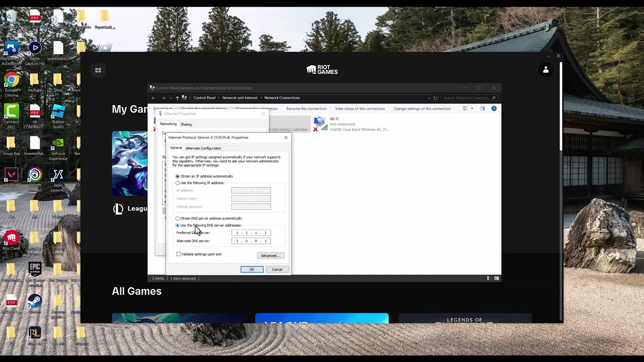Click OK in IPv4 Properties dialog
The height and width of the screenshot is (362, 644).
[x=252, y=269]
